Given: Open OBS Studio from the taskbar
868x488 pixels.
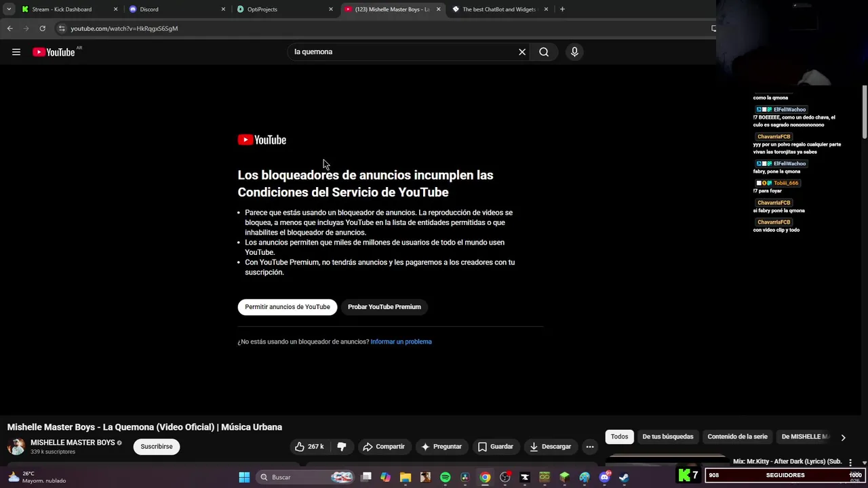Looking at the screenshot, I should click(505, 477).
